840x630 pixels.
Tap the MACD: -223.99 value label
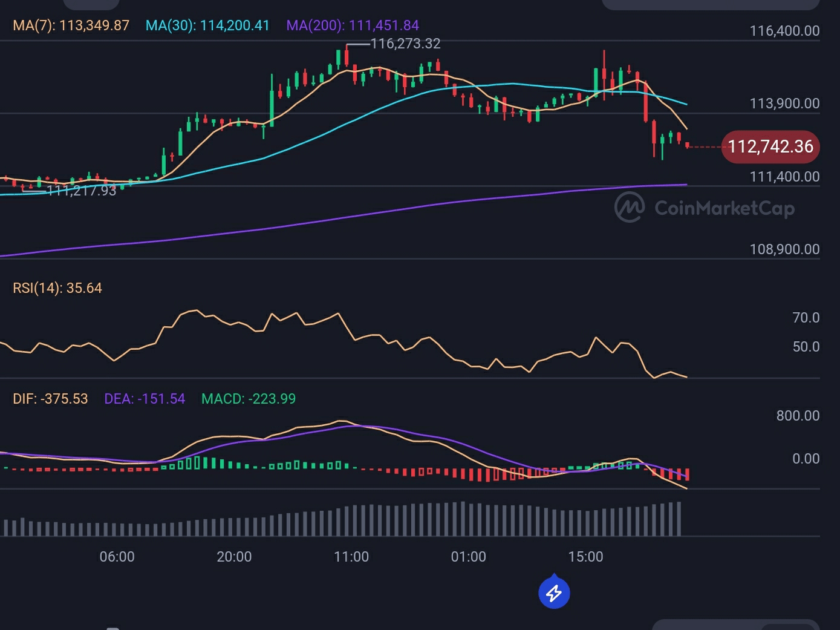[249, 399]
